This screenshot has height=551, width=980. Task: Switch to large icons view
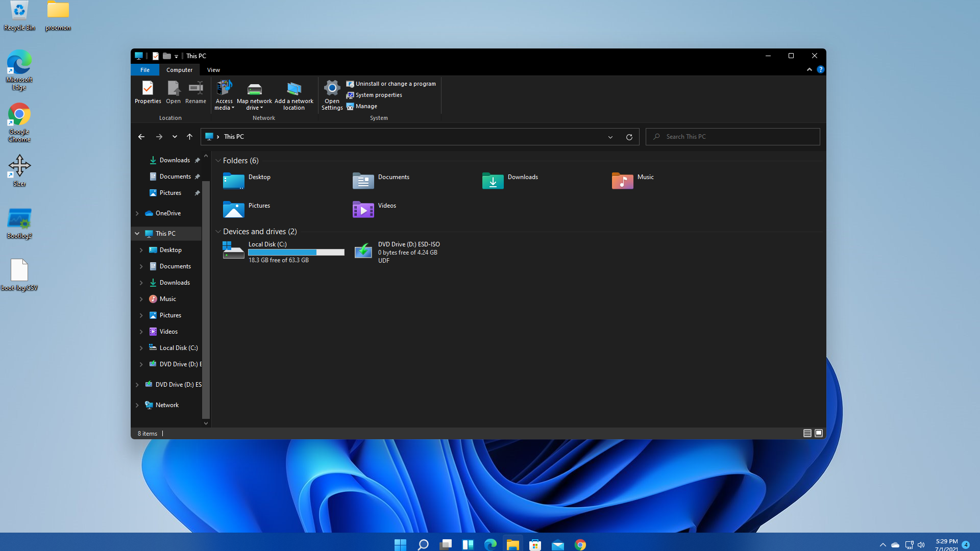(x=819, y=433)
